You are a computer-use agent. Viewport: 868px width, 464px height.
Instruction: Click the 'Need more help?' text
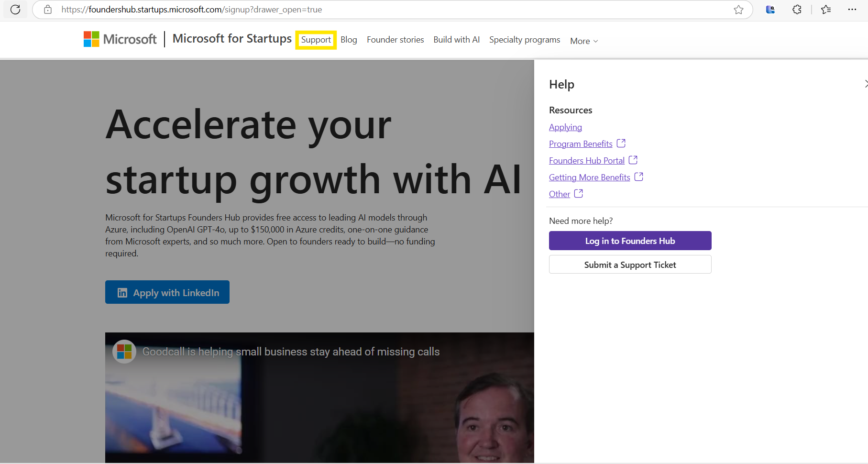click(581, 221)
